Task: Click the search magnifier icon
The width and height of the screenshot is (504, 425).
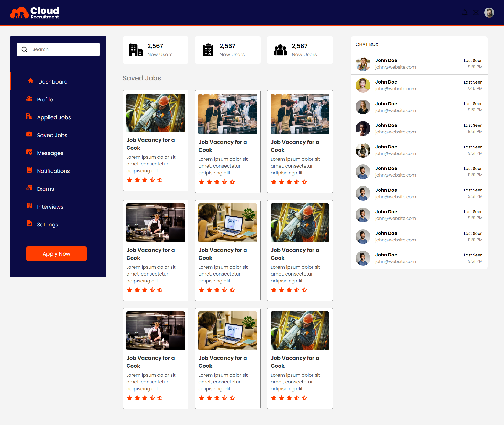Action: 24,49
